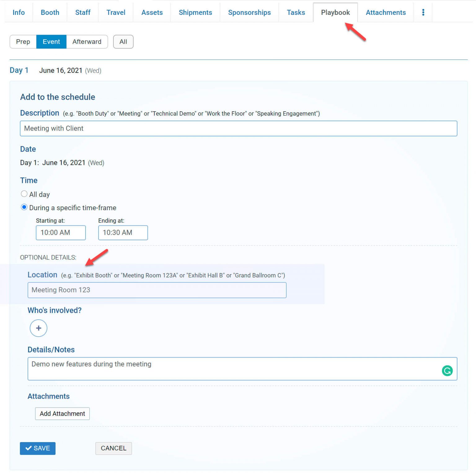476x474 pixels.
Task: Click the Add Attachment button
Action: coord(62,414)
